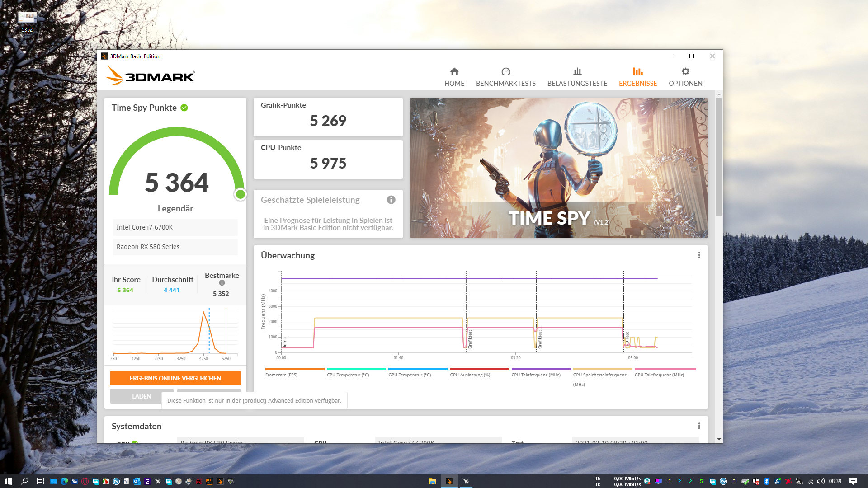This screenshot has width=868, height=488.
Task: Click info icon beside Geschätzte Spieleleistung
Action: (391, 200)
